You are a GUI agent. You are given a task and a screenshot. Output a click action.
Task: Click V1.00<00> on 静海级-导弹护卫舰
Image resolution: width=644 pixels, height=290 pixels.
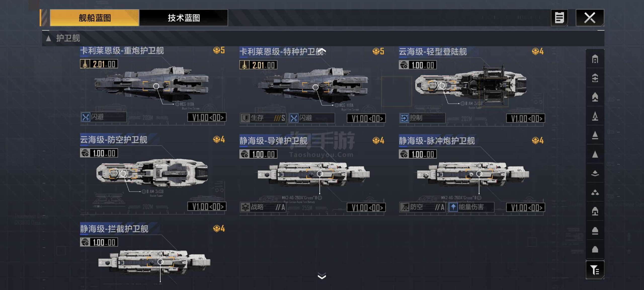coord(366,208)
